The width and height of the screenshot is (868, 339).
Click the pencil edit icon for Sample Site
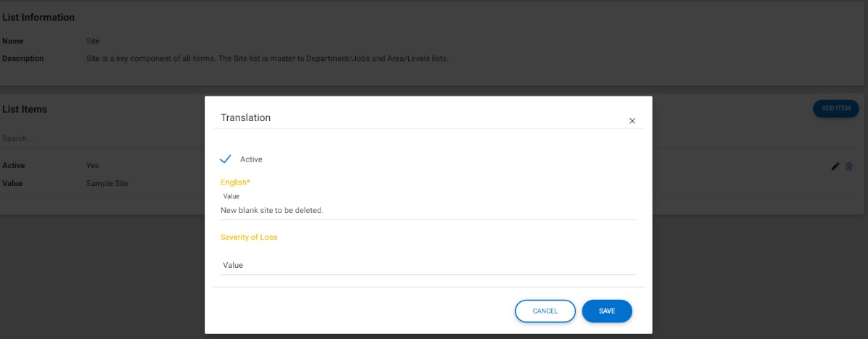(x=835, y=167)
